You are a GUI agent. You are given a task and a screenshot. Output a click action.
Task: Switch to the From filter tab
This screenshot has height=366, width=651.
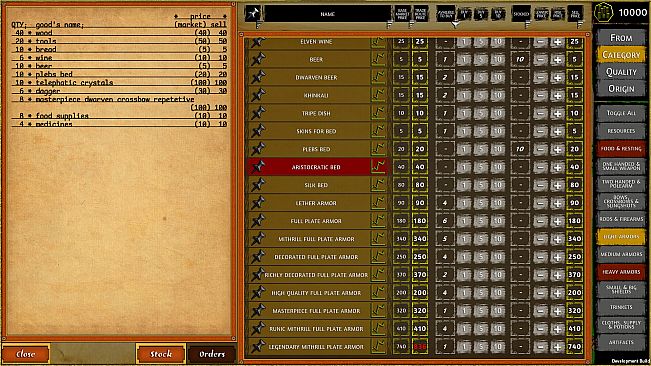tap(621, 38)
